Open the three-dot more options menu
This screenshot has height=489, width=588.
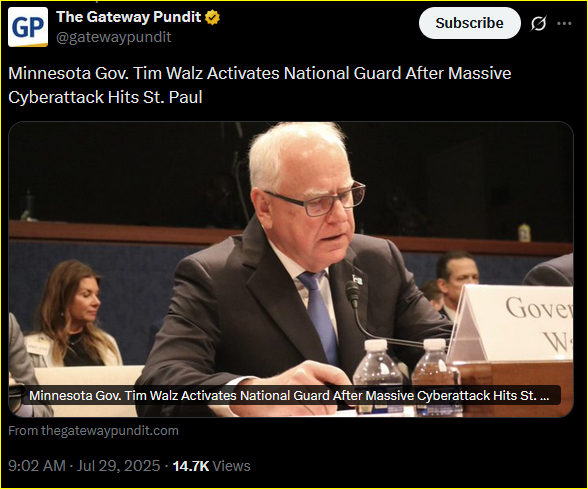point(564,23)
